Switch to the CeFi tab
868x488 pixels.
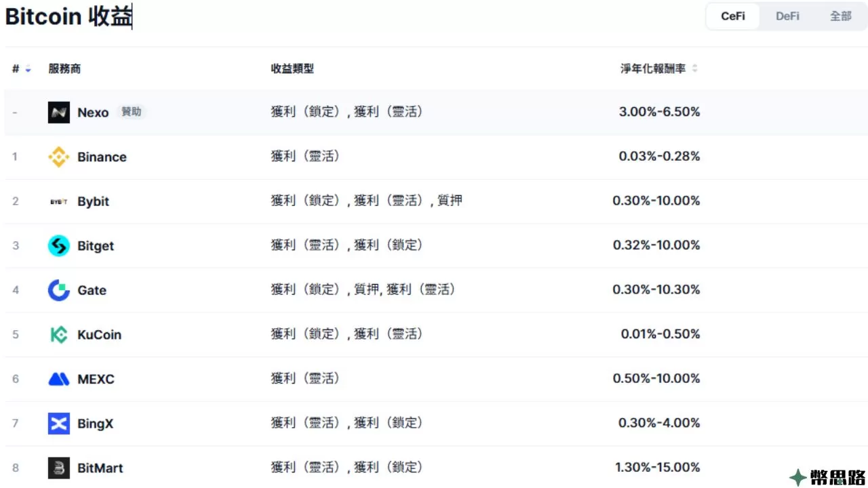[732, 16]
